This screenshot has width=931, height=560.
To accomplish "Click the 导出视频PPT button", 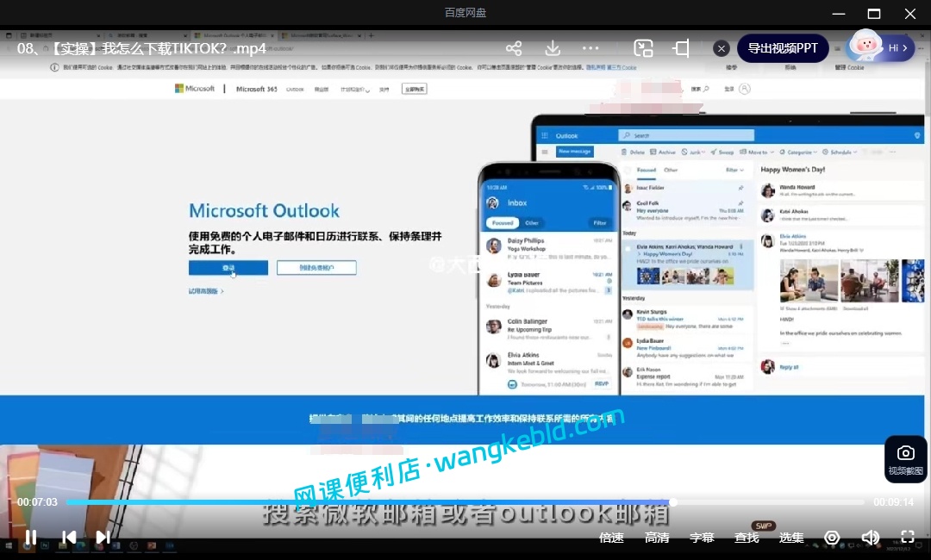I will click(783, 48).
